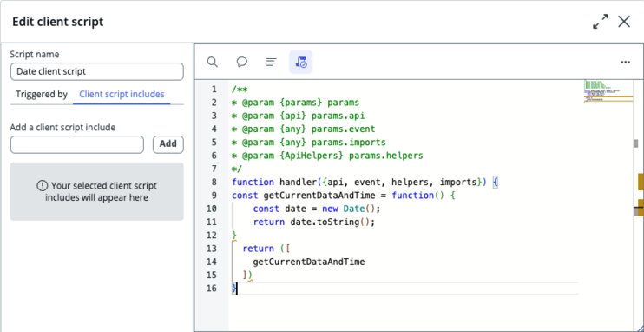
Task: Click the '@param {any} params.event' line
Action: (304, 129)
